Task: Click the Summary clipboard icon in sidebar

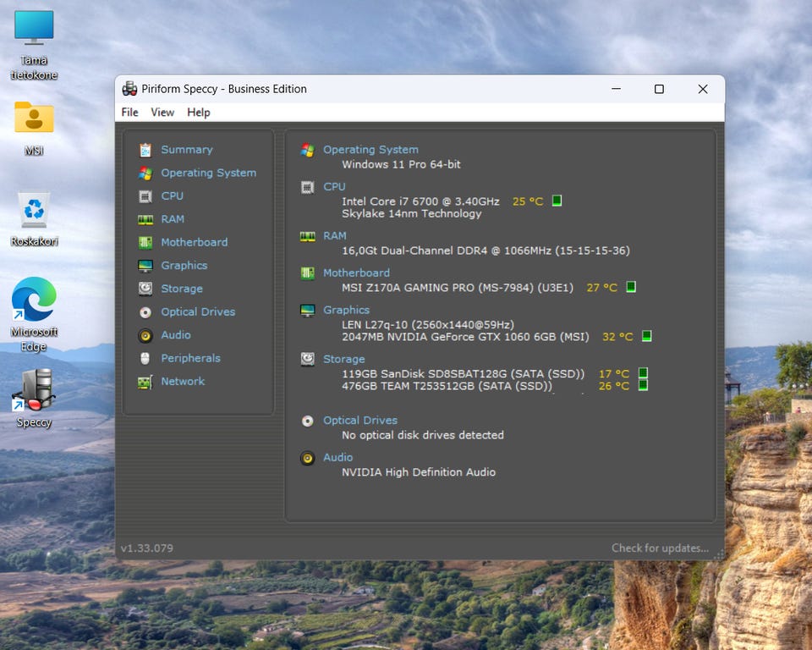Action: click(x=145, y=150)
